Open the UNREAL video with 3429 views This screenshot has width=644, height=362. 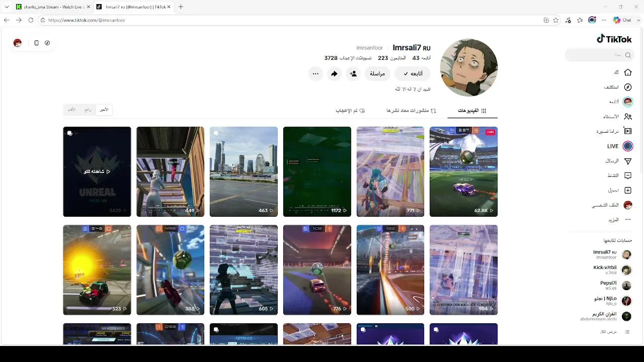[97, 172]
